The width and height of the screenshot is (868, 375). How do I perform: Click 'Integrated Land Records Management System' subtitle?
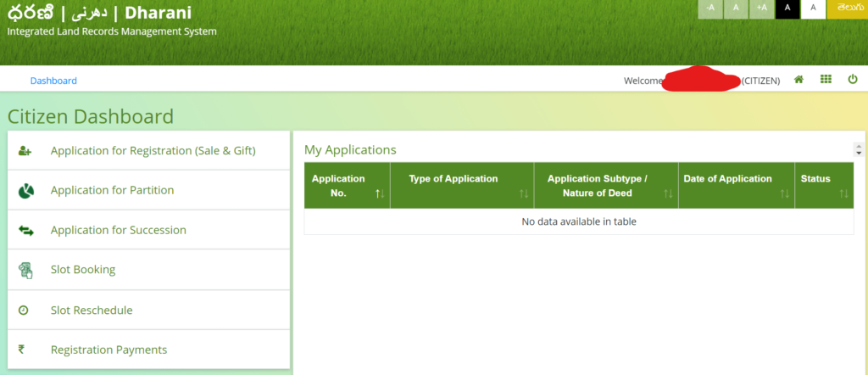tap(112, 31)
